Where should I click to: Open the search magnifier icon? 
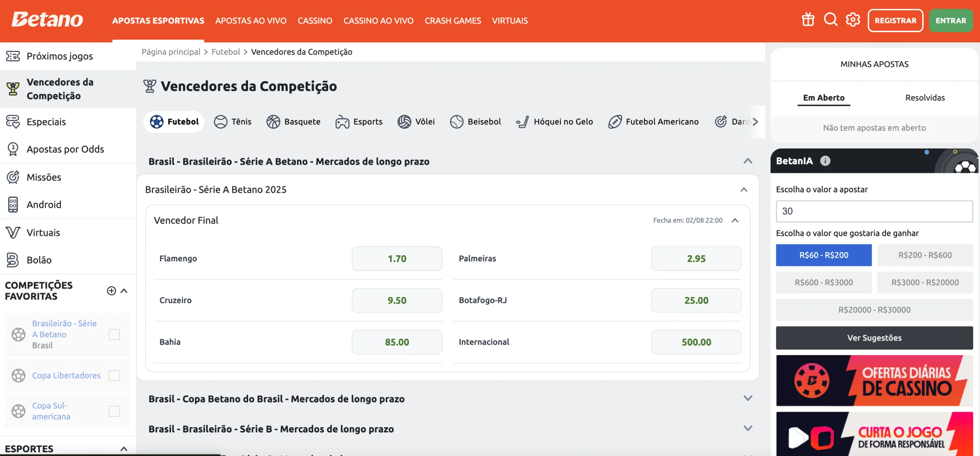[x=830, y=20]
